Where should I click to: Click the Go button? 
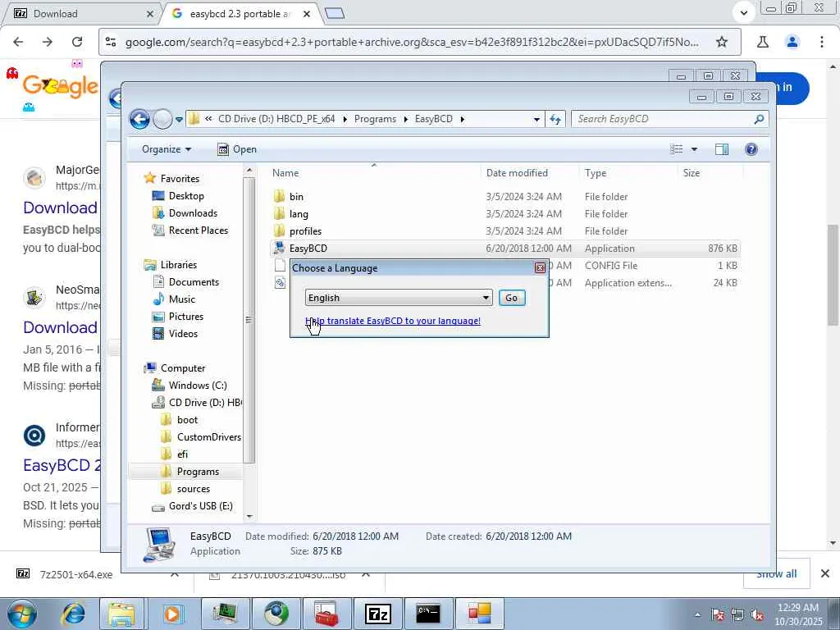(512, 298)
